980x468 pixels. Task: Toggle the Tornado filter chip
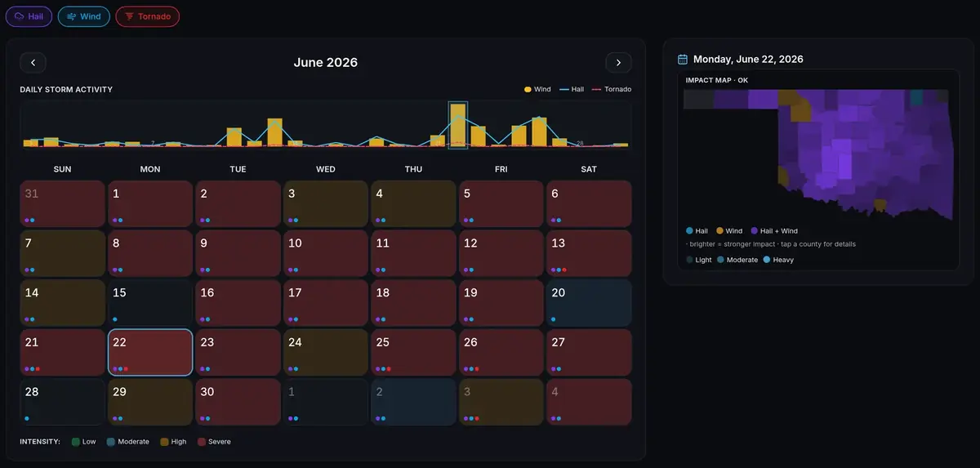148,16
